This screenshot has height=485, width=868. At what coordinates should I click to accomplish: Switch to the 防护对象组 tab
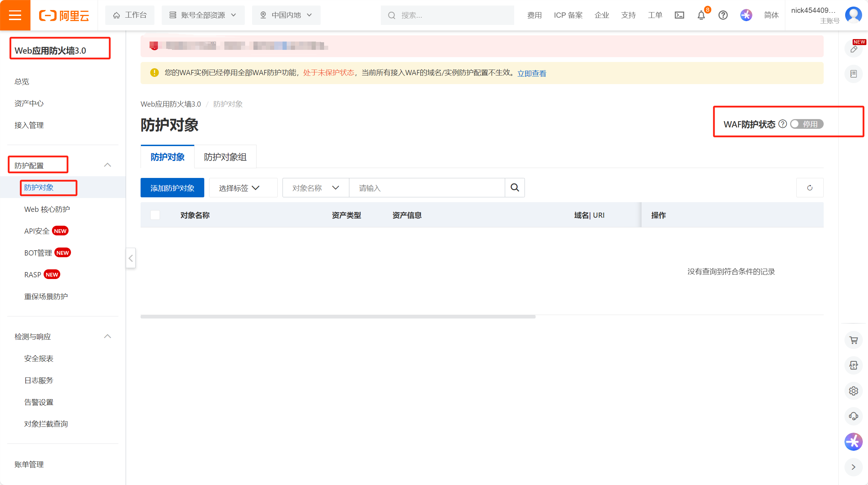(225, 157)
